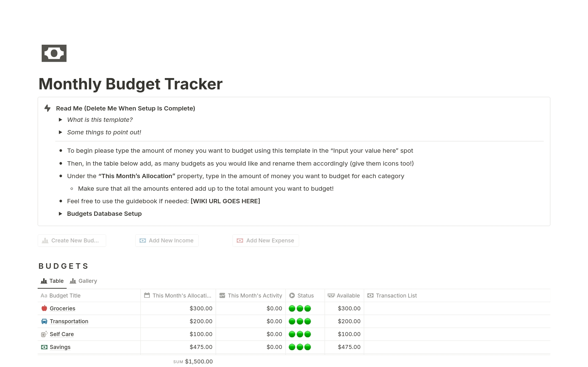Click the play-circle icon in Status header

(x=292, y=295)
